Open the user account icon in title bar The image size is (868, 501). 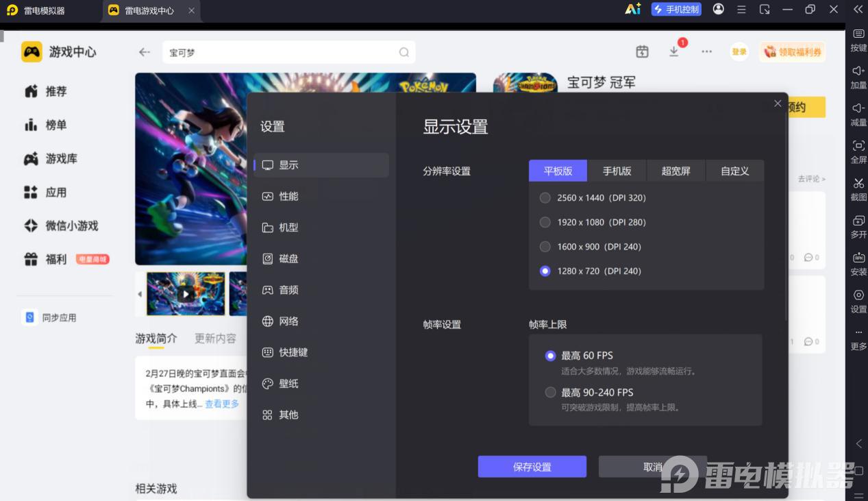pyautogui.click(x=718, y=10)
